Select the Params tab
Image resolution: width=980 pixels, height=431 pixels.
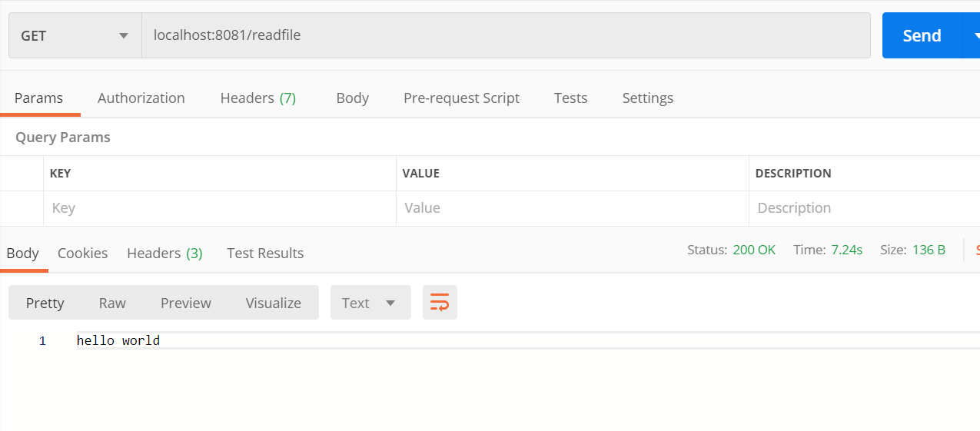[38, 98]
